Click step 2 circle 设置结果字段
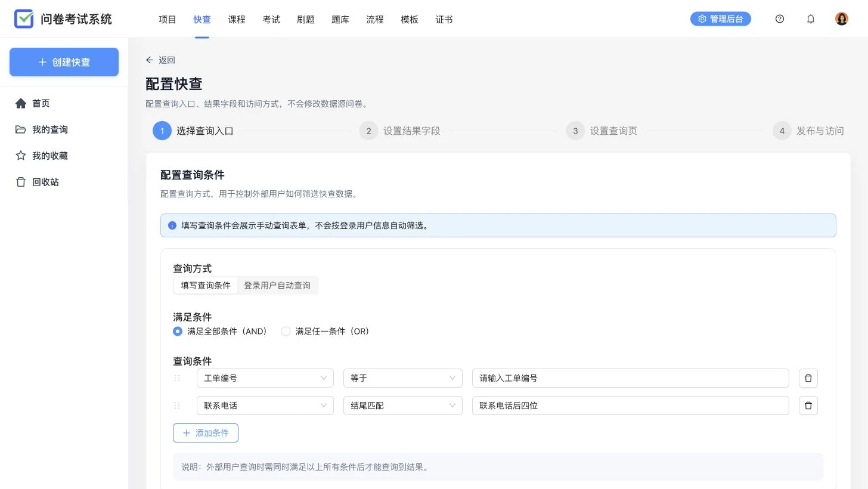868x489 pixels. click(x=369, y=131)
